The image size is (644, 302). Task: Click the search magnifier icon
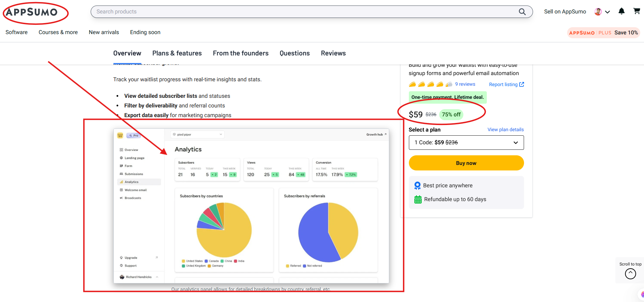tap(522, 12)
